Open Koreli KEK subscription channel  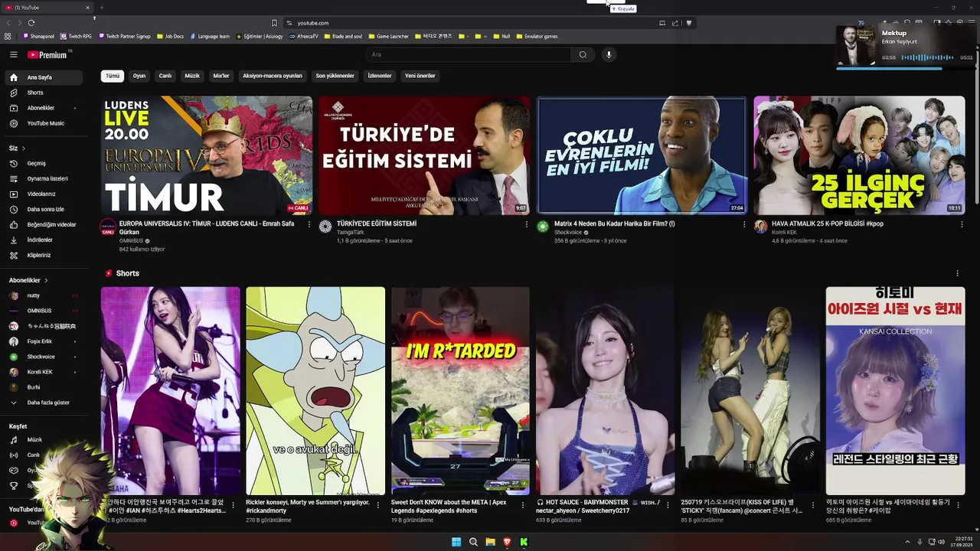(x=43, y=372)
